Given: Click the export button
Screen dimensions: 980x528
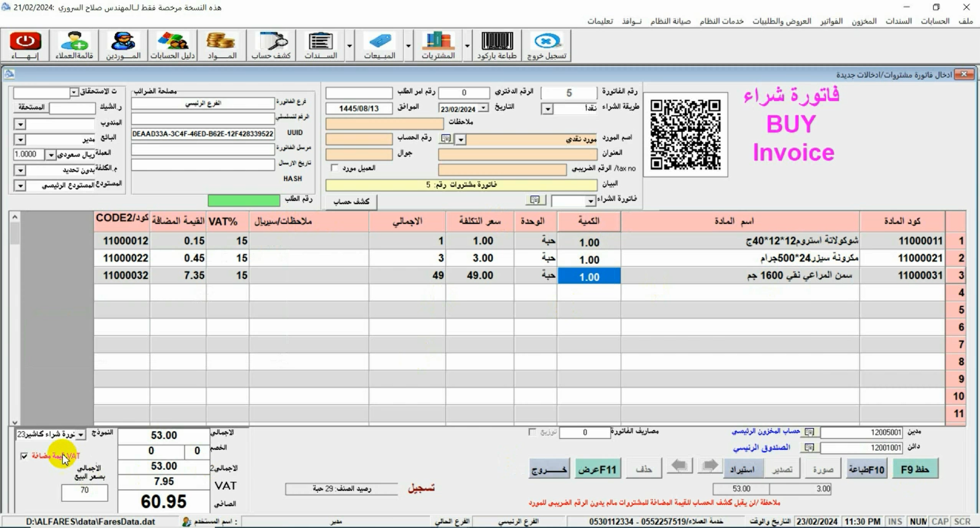Looking at the screenshot, I should tap(782, 469).
